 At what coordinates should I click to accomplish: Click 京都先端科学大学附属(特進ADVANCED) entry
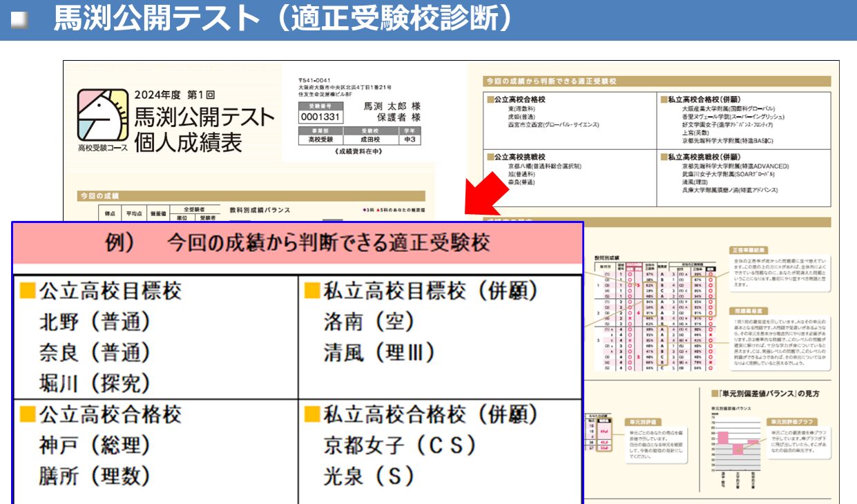coord(735,166)
